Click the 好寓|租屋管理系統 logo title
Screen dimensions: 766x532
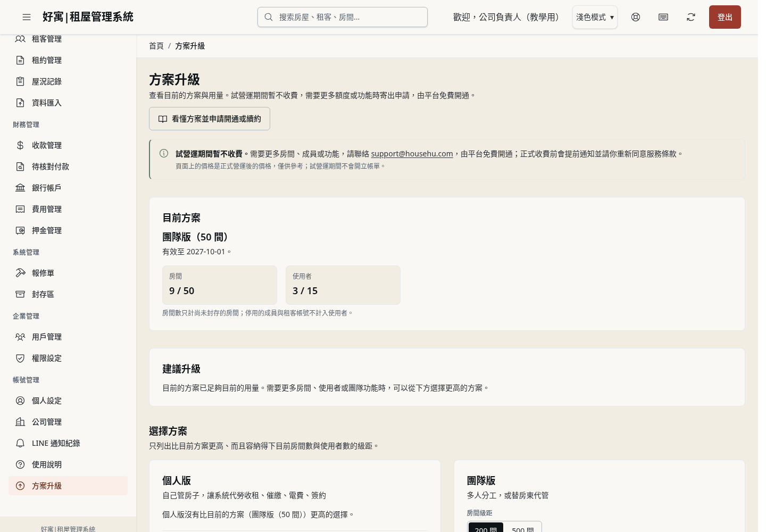pyautogui.click(x=88, y=17)
